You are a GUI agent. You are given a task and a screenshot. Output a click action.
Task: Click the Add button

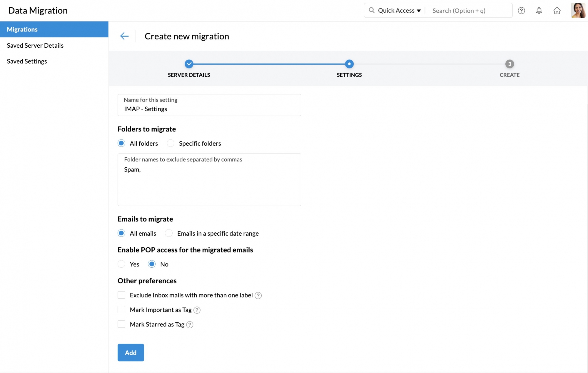coord(131,352)
